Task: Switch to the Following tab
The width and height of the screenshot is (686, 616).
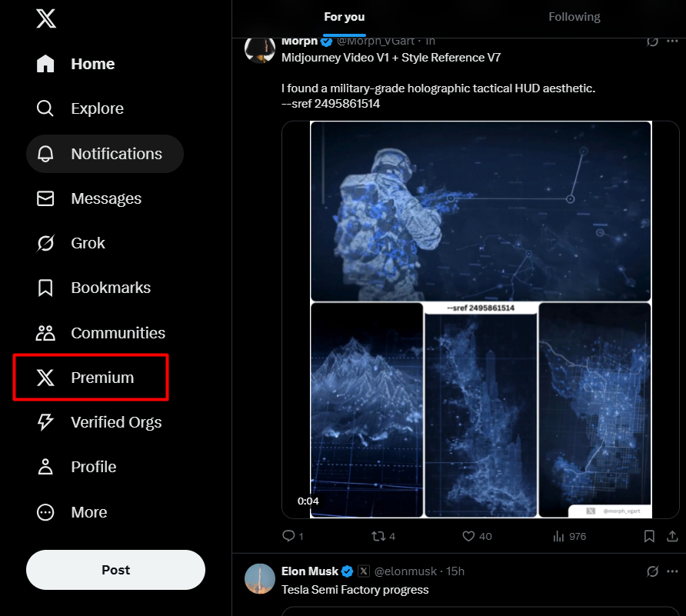Action: click(x=574, y=17)
